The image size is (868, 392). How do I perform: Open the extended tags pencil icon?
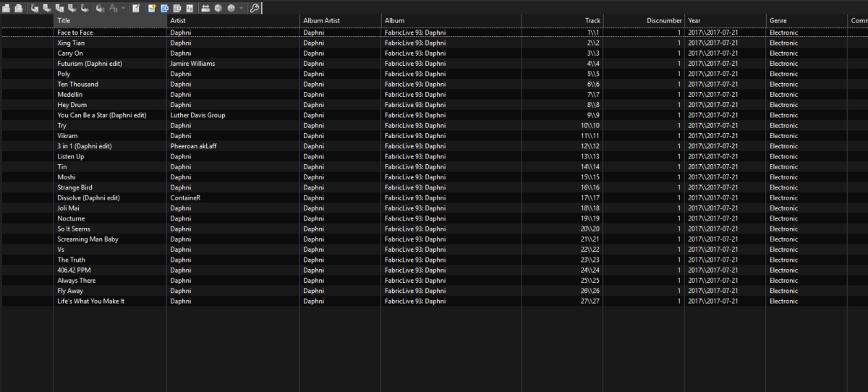coord(136,9)
